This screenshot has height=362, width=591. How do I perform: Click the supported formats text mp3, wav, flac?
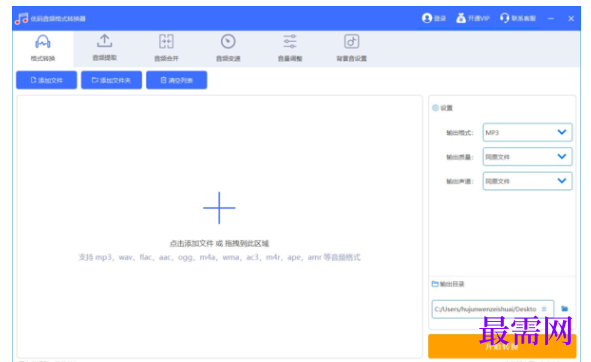click(x=219, y=257)
